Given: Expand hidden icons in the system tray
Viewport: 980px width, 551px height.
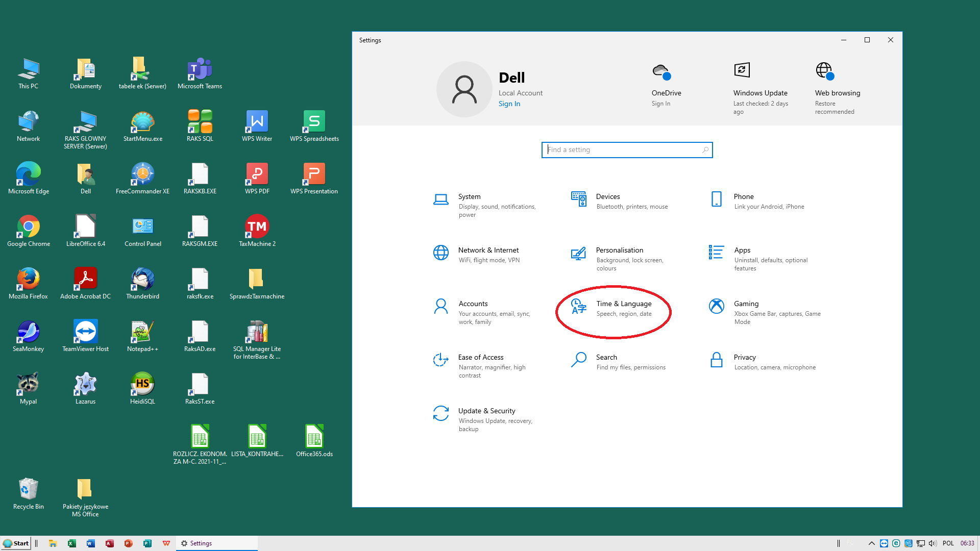Looking at the screenshot, I should pos(872,543).
